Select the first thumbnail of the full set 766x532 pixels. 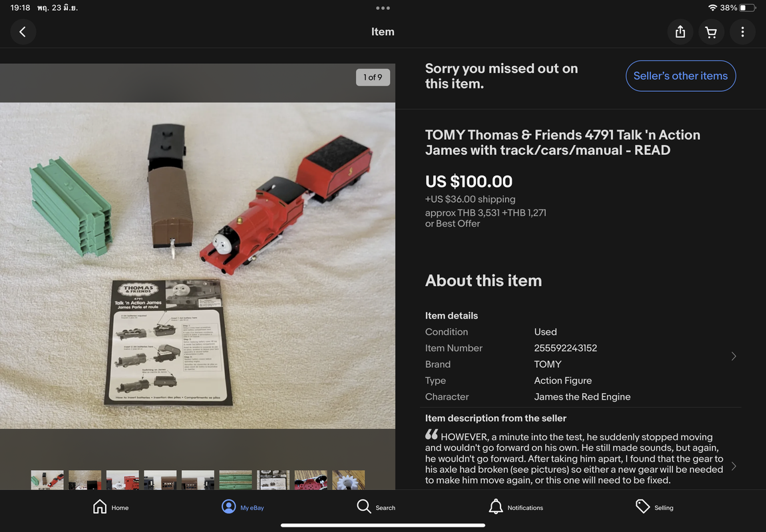coord(47,479)
